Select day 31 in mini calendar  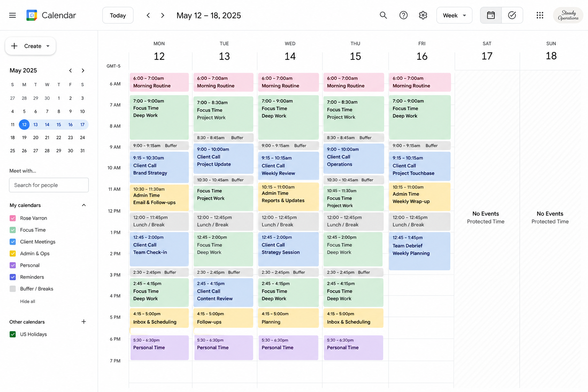[x=82, y=150]
